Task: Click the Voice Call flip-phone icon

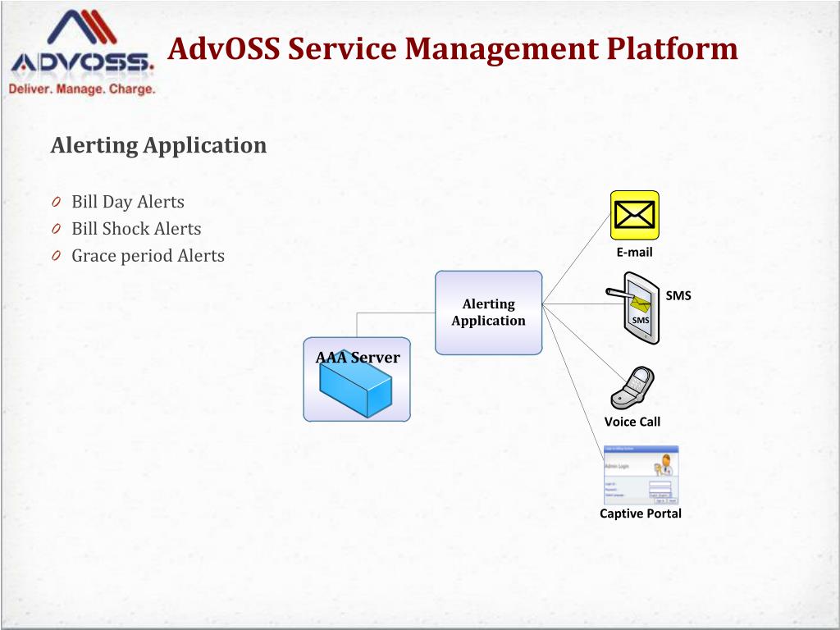Action: click(632, 388)
